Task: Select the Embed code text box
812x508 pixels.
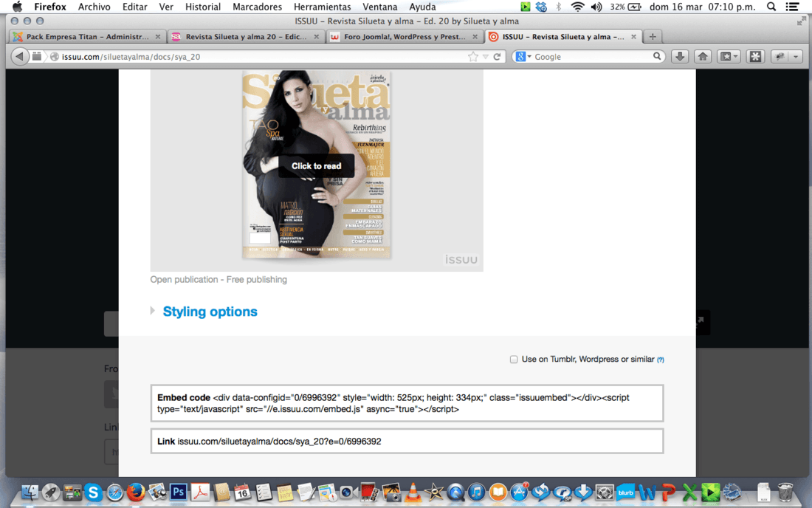Action: click(x=407, y=403)
